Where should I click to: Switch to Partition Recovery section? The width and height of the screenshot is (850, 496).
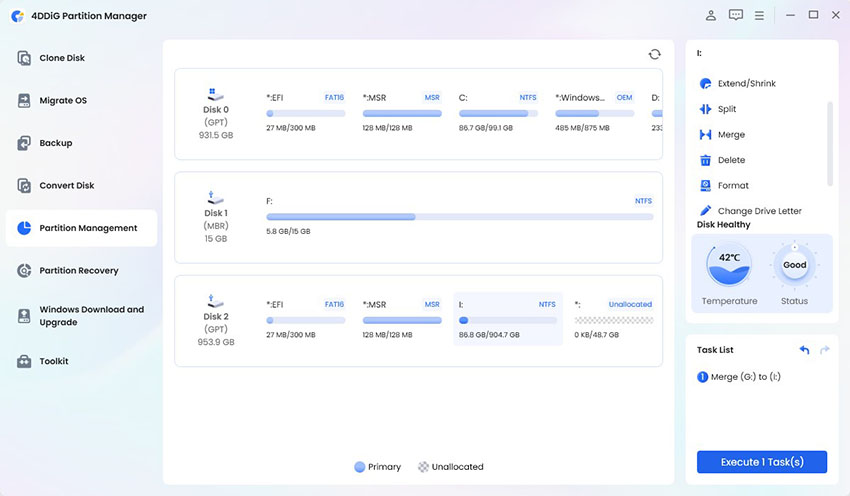coord(78,271)
